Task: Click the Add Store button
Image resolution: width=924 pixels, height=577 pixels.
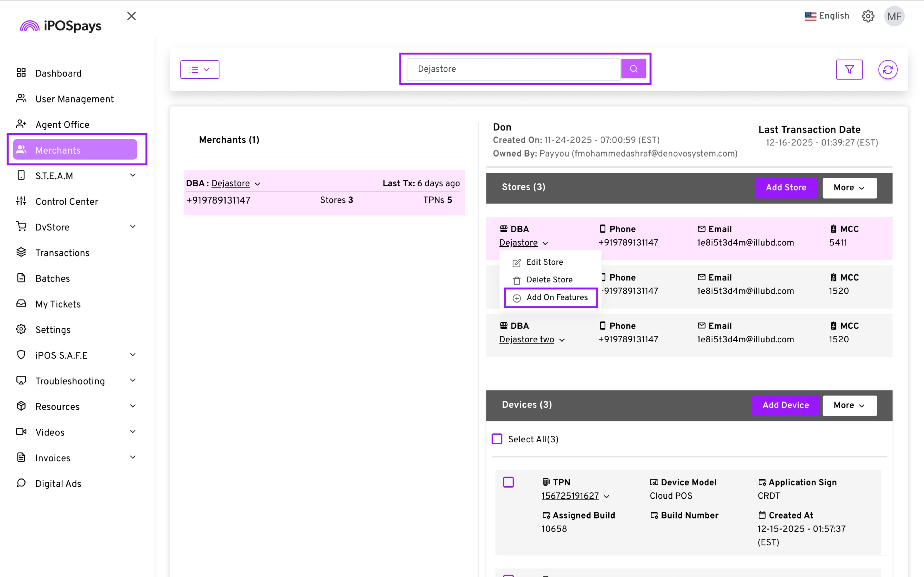Action: [786, 188]
